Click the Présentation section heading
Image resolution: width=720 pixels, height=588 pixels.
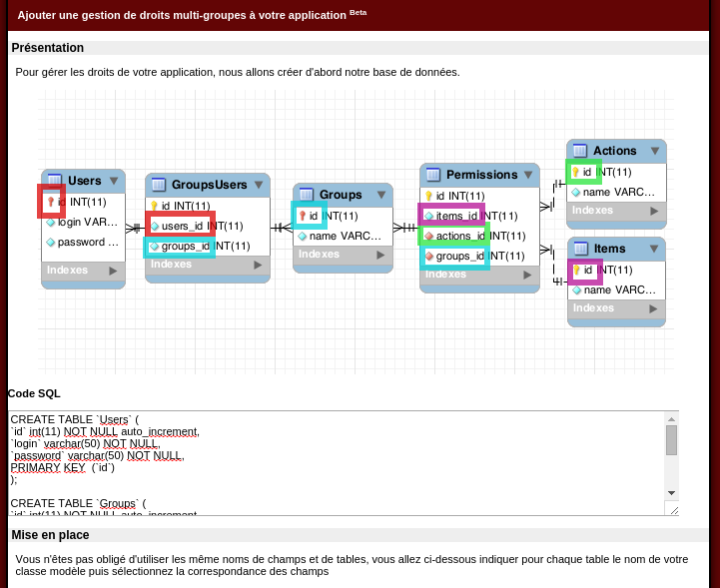click(48, 48)
